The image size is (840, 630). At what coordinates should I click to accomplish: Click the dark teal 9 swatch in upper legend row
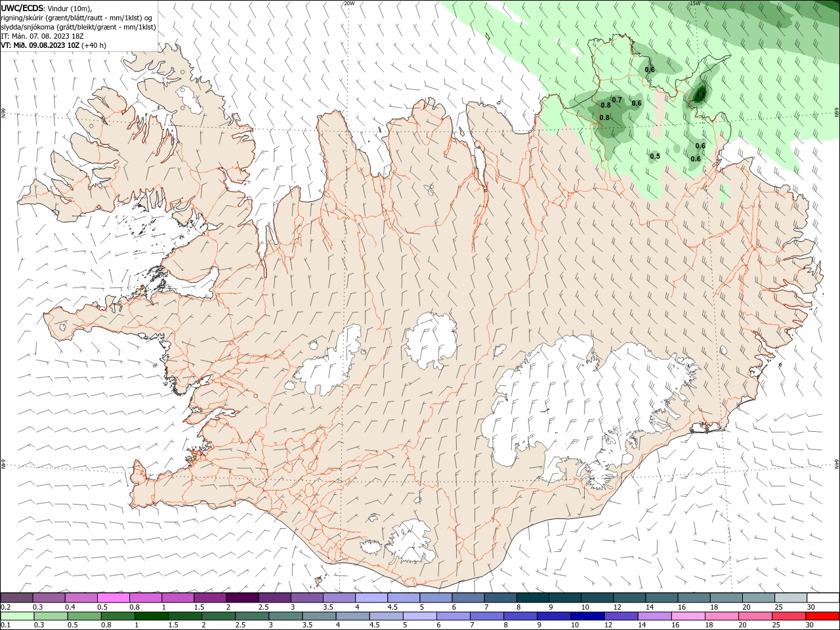tap(565, 598)
